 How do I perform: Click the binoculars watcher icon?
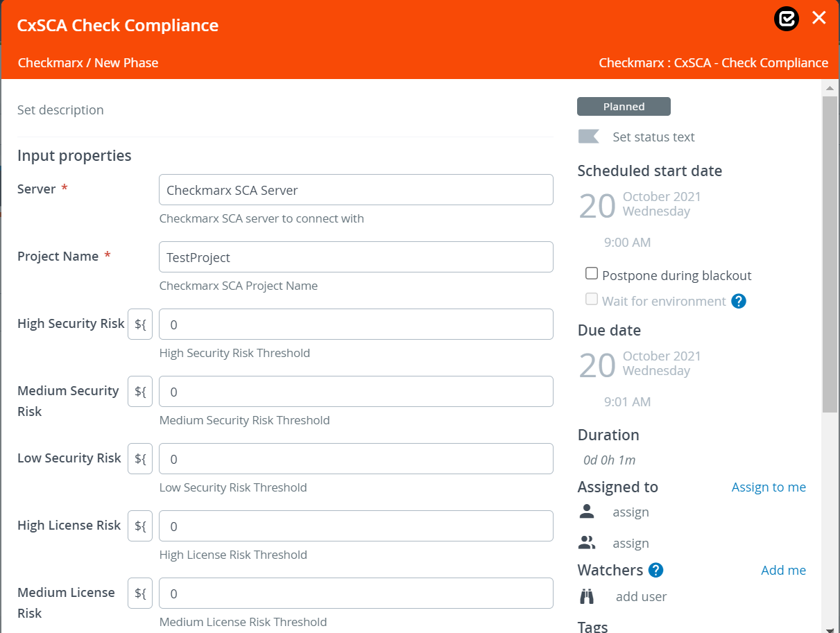pyautogui.click(x=587, y=596)
